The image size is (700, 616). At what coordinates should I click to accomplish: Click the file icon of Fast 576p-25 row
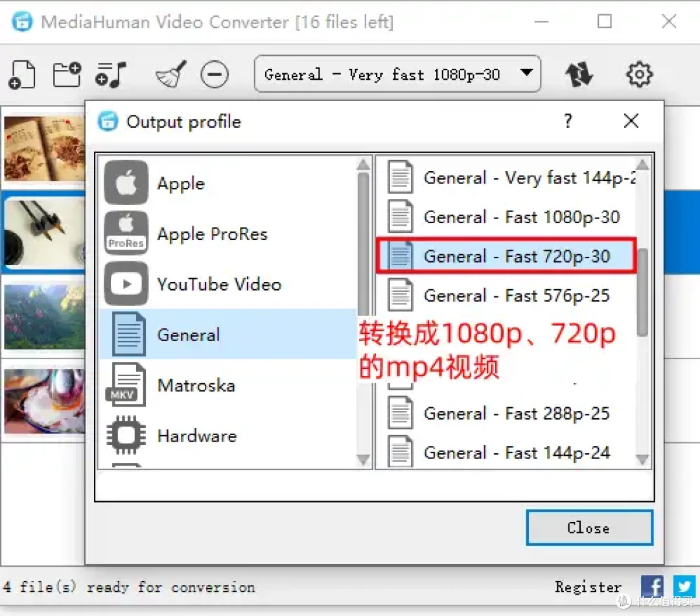[400, 295]
